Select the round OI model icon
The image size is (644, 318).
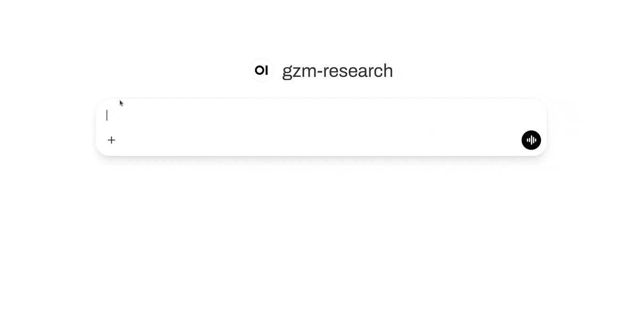tap(262, 70)
